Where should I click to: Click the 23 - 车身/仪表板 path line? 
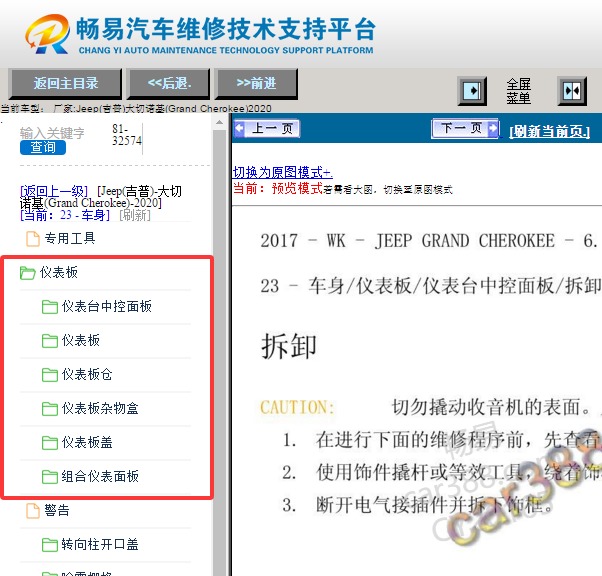point(431,286)
